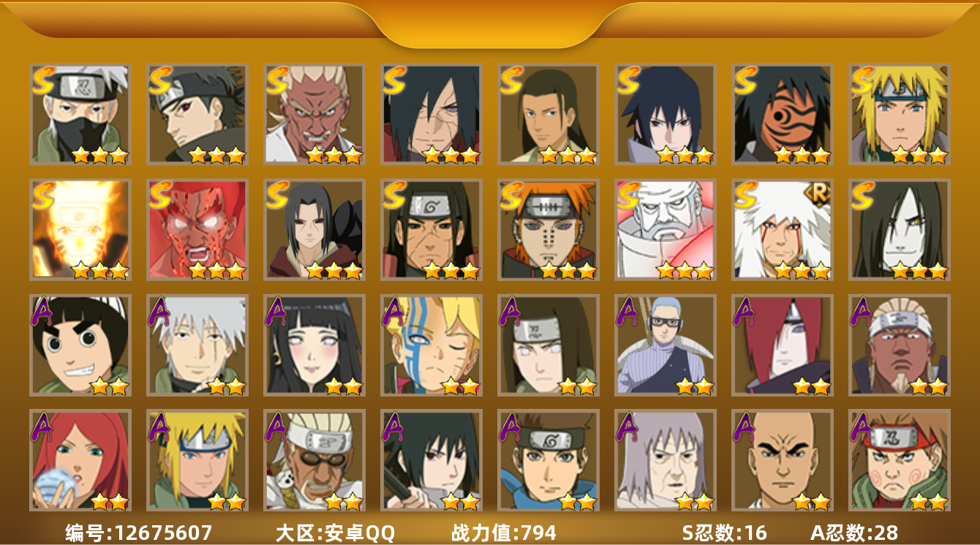Select the red-skinned glowing-eyed ninja portrait
The width and height of the screenshot is (980, 545).
(x=197, y=229)
